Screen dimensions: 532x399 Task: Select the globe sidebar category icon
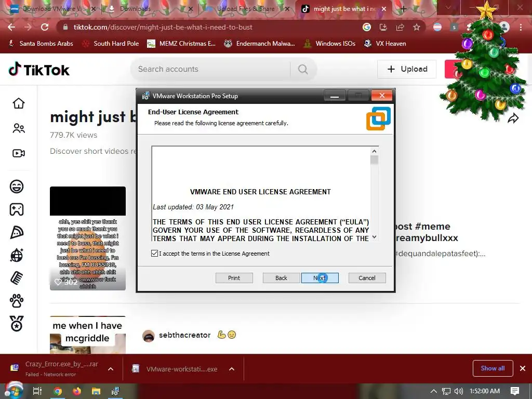click(17, 255)
